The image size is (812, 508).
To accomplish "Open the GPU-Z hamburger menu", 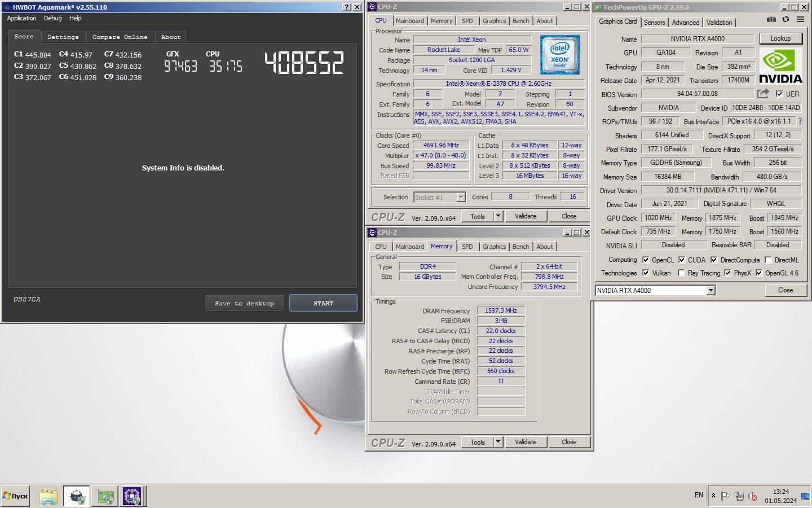I will click(800, 19).
